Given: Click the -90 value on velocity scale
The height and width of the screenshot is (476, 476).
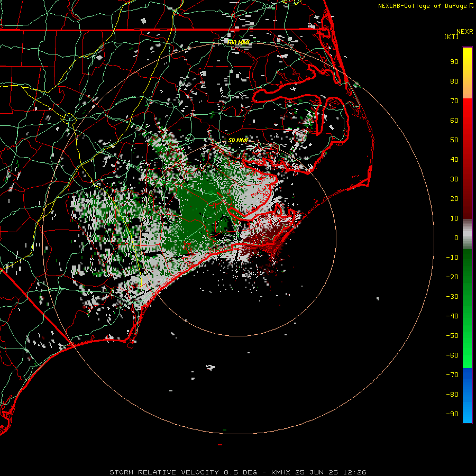Looking at the screenshot, I should [452, 414].
